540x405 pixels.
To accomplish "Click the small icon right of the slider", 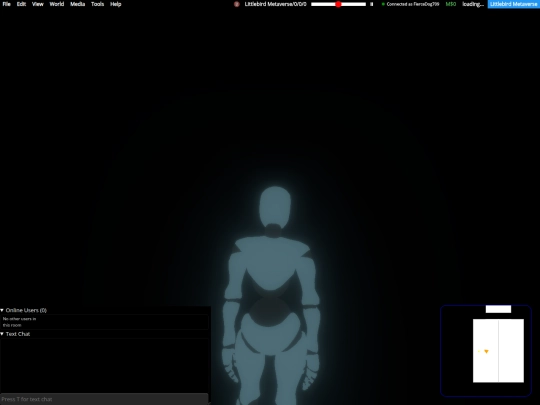I will 372,4.
